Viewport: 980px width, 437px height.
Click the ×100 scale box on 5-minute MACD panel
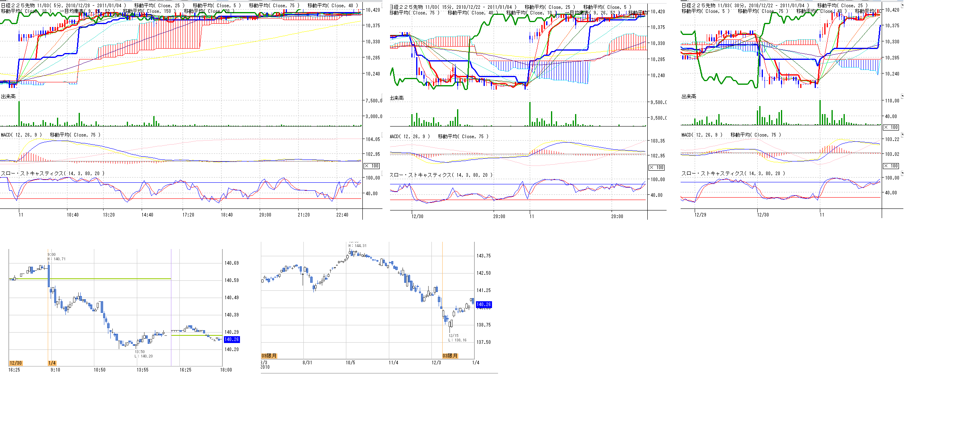[x=372, y=166]
